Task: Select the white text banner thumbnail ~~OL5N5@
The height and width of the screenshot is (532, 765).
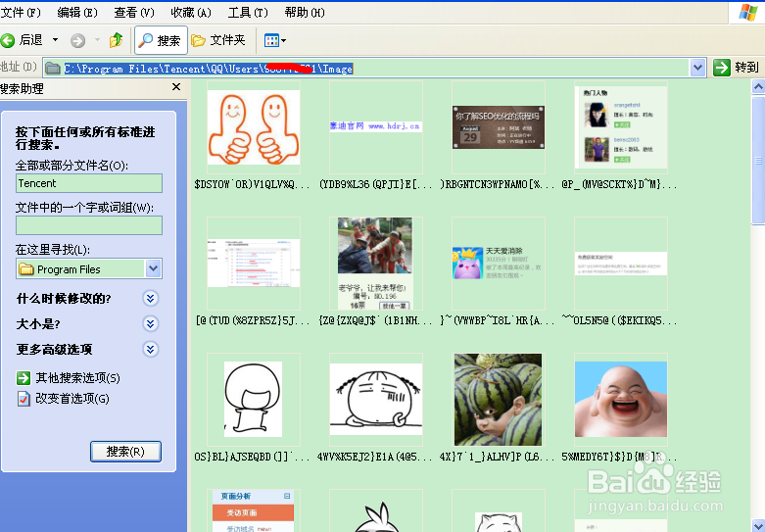Action: (621, 264)
